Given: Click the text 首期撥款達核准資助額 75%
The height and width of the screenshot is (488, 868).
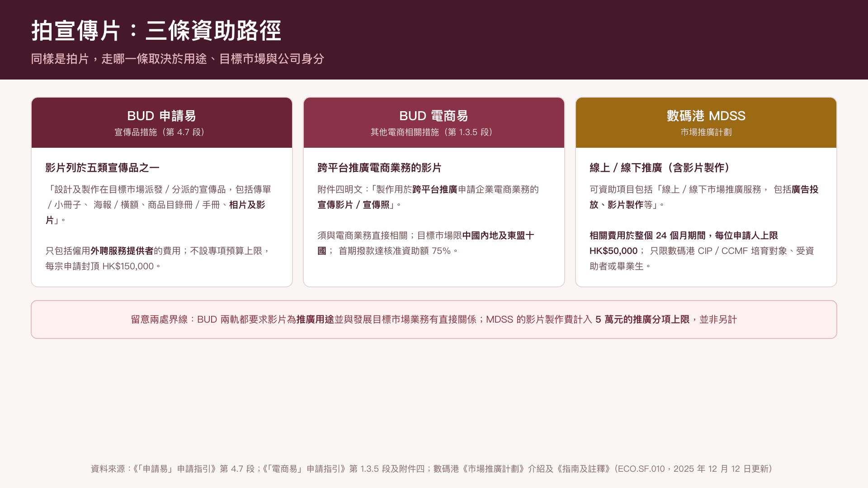Looking at the screenshot, I should coord(395,251).
